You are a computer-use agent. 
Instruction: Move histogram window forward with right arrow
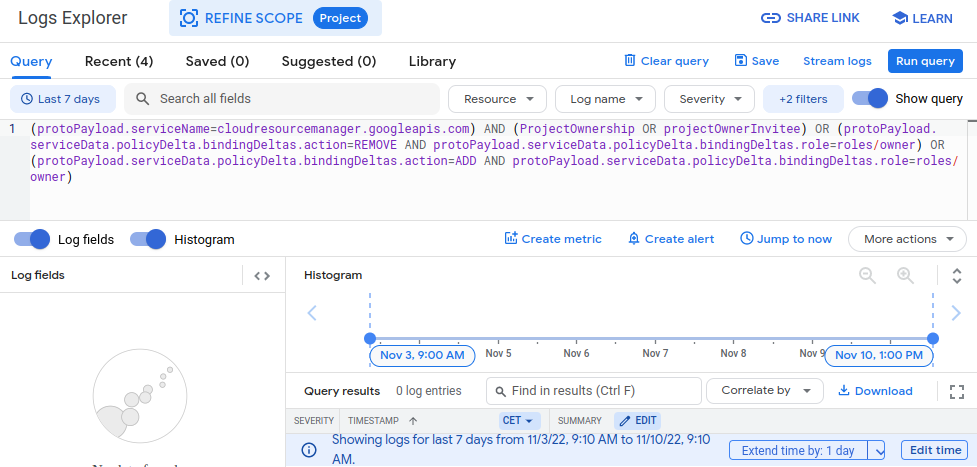[x=956, y=313]
